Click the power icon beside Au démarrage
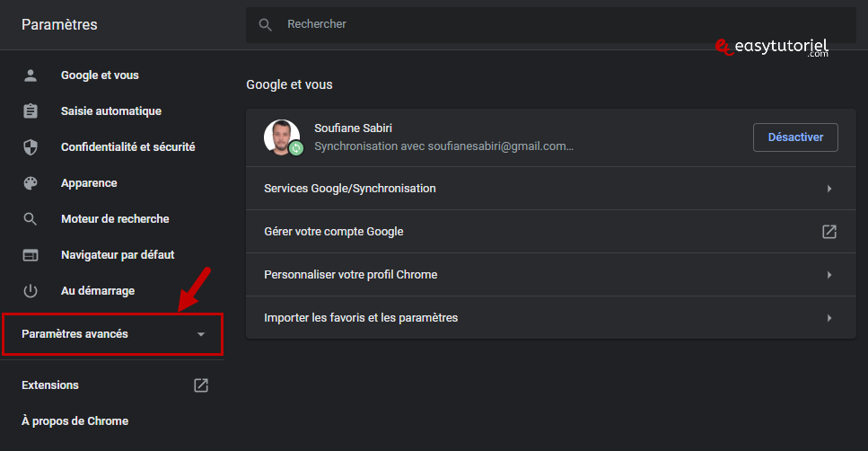 pyautogui.click(x=31, y=291)
